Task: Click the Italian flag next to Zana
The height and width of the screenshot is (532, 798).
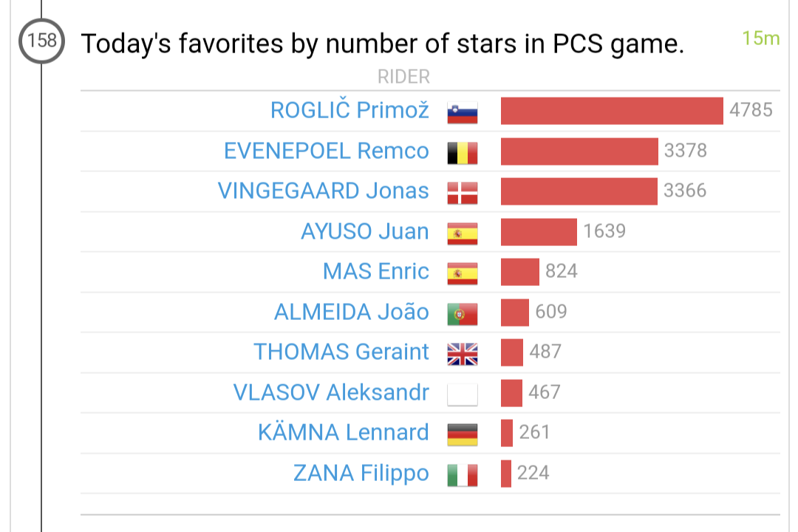Action: pos(463,474)
